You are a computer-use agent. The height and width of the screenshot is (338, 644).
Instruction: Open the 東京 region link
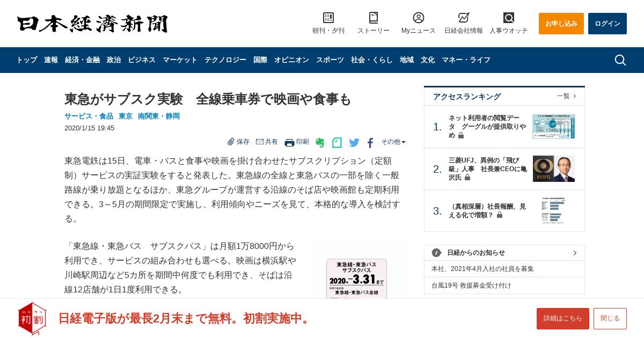tap(126, 116)
